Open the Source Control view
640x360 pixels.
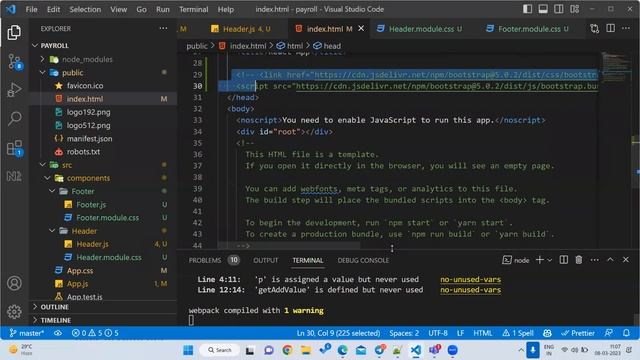point(14,62)
